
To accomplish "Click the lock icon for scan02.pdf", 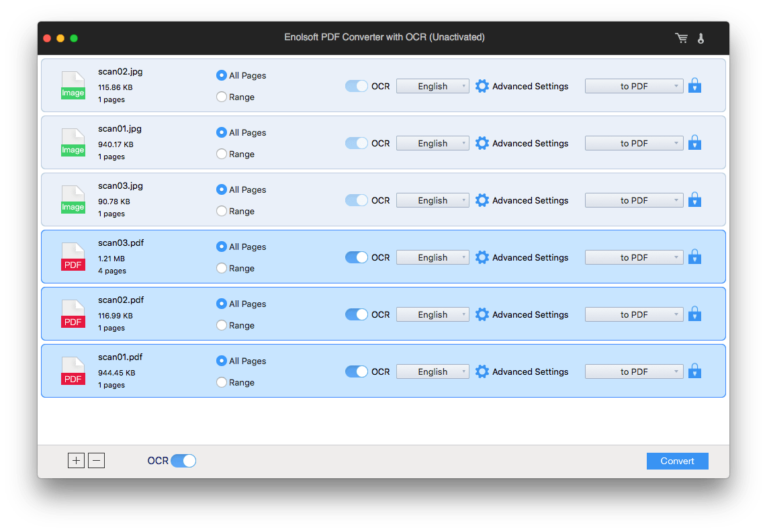I will click(x=694, y=314).
